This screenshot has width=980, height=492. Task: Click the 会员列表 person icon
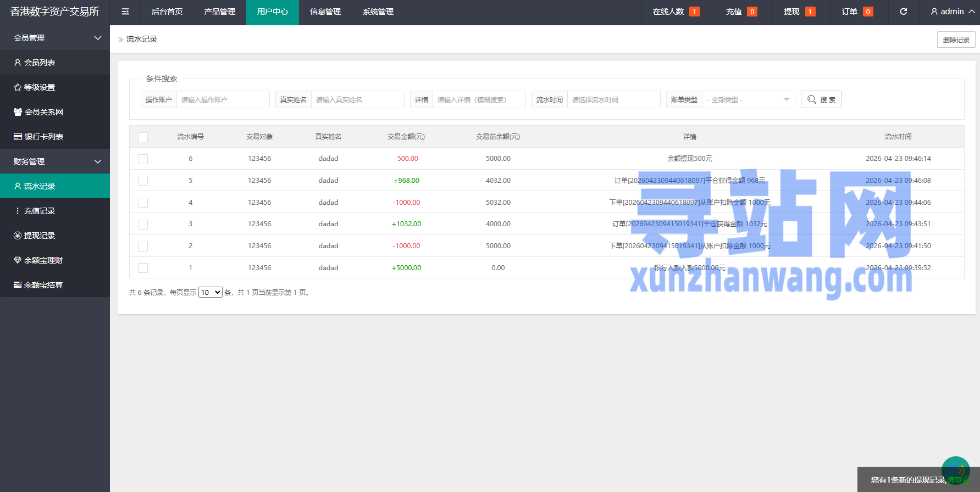18,63
